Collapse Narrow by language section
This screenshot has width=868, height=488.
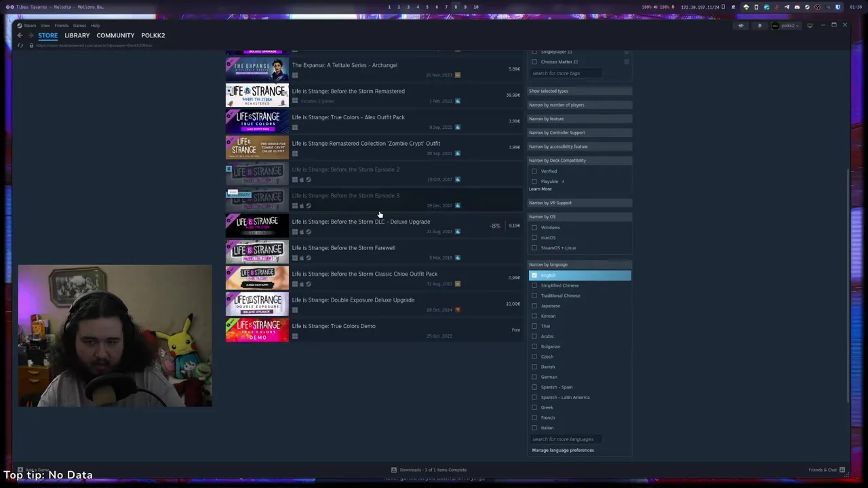pyautogui.click(x=580, y=264)
